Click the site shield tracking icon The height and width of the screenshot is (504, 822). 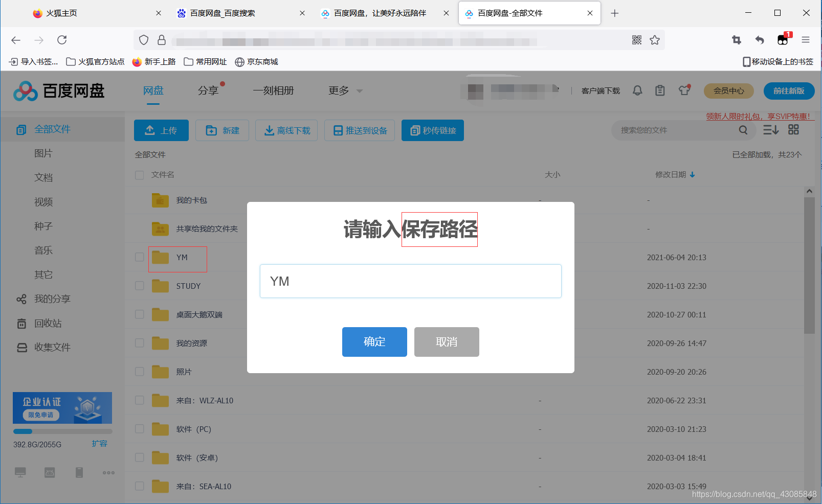coord(144,40)
